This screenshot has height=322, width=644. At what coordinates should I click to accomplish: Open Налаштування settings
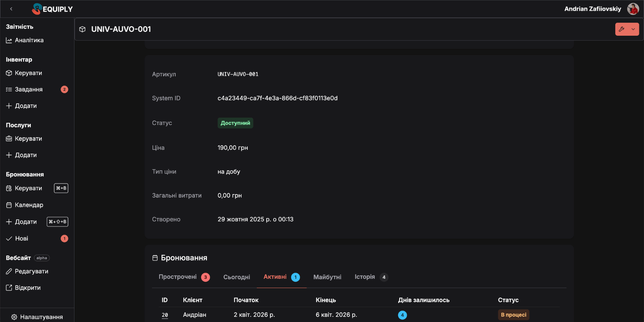(x=41, y=317)
